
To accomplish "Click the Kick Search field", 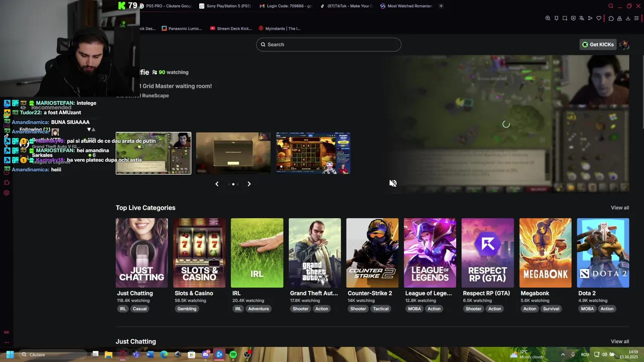I will (329, 44).
